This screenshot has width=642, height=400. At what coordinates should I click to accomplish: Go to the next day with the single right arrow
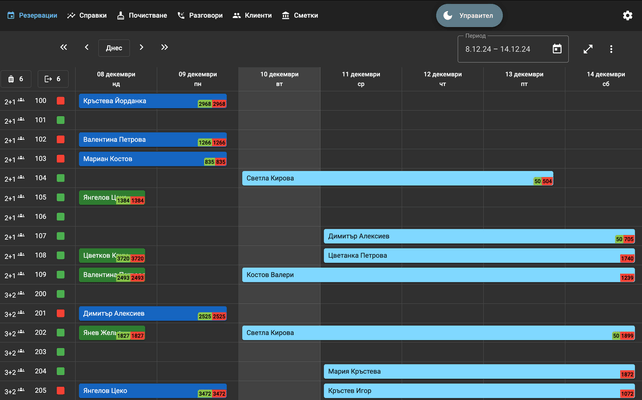pyautogui.click(x=141, y=47)
